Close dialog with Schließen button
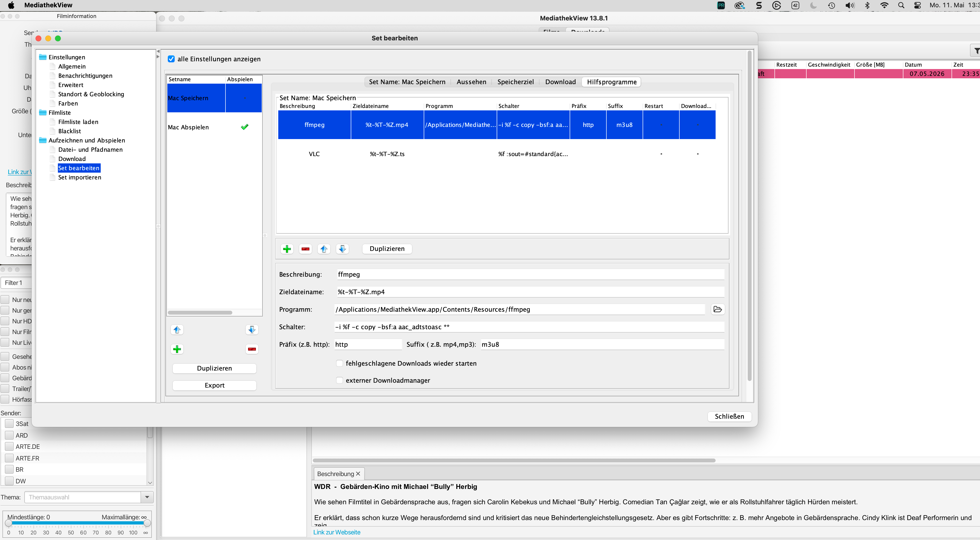Screen dimensions: 980x540 (729, 416)
